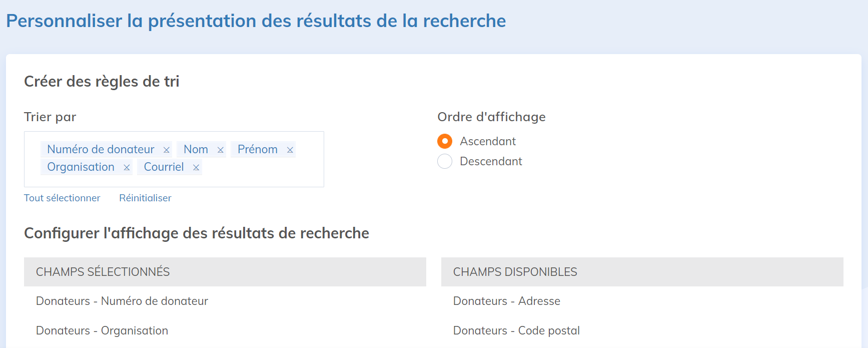The height and width of the screenshot is (348, 868).
Task: Remove the Courriel sort tag
Action: point(196,167)
